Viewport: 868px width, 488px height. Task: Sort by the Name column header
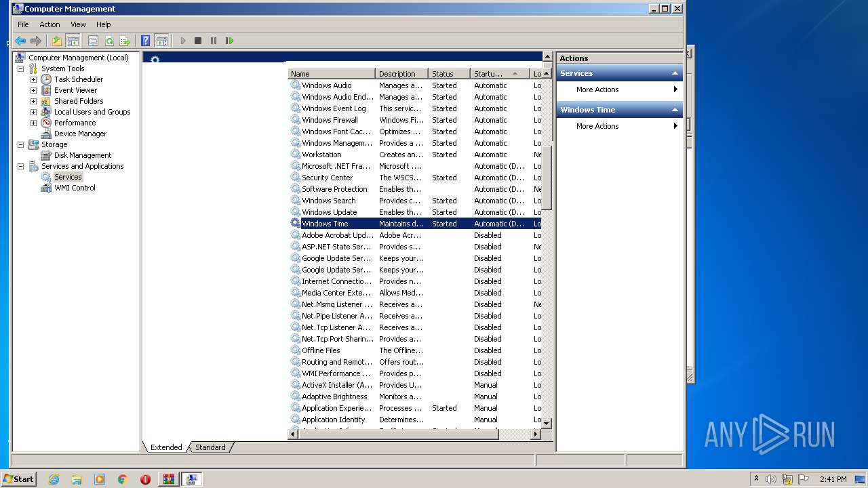[331, 74]
